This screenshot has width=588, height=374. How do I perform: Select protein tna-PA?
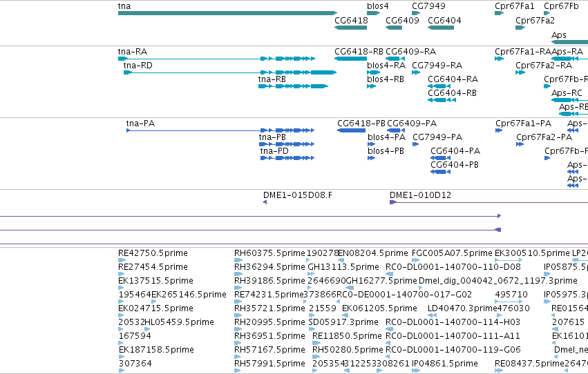point(220,130)
